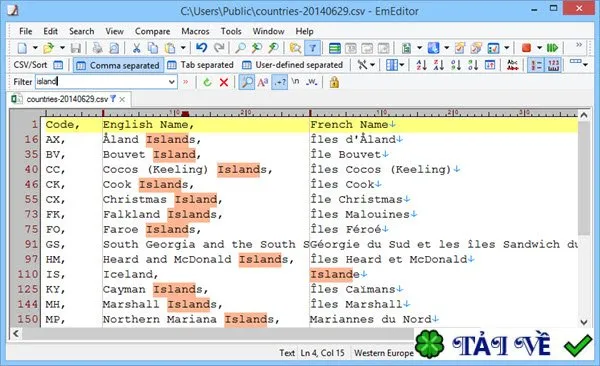The height and width of the screenshot is (366, 600).
Task: Click the blue Markers icon
Action: coord(434,48)
